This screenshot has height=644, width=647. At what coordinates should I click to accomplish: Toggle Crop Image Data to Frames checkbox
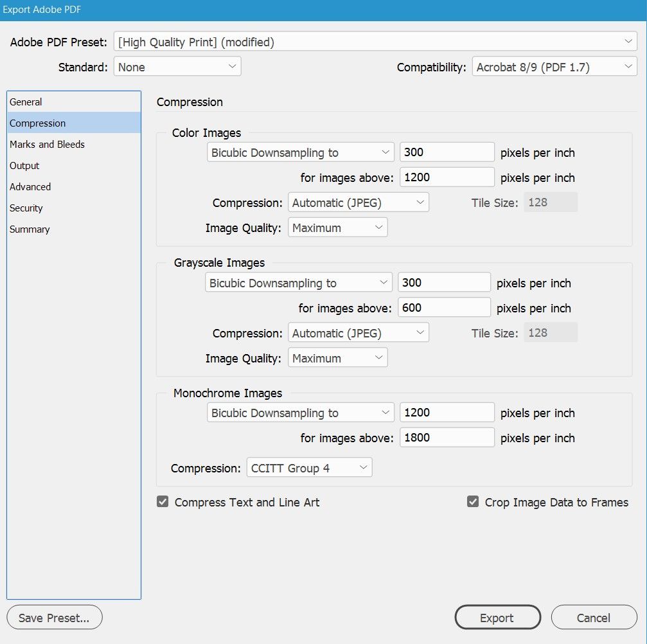[473, 501]
